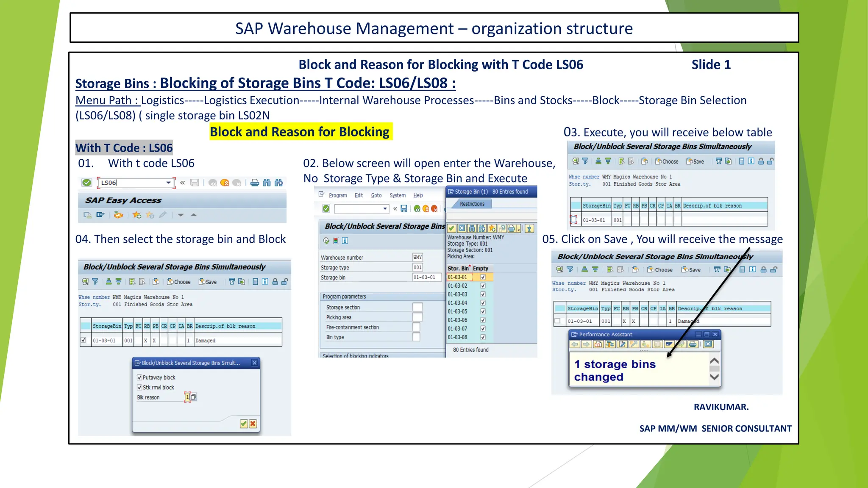The height and width of the screenshot is (488, 868).
Task: Toggle the Empty checkbox for bin 01-03-08
Action: tap(483, 337)
